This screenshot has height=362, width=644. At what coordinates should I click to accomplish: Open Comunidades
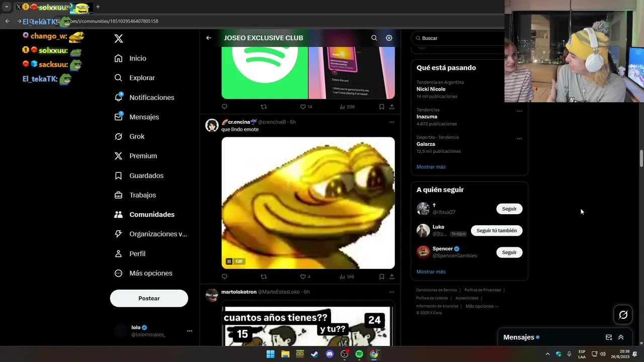pos(144,215)
